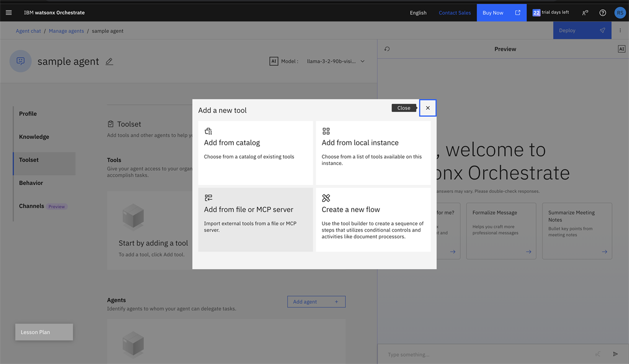The width and height of the screenshot is (629, 364).
Task: Select the Knowledge section tab
Action: [44, 137]
